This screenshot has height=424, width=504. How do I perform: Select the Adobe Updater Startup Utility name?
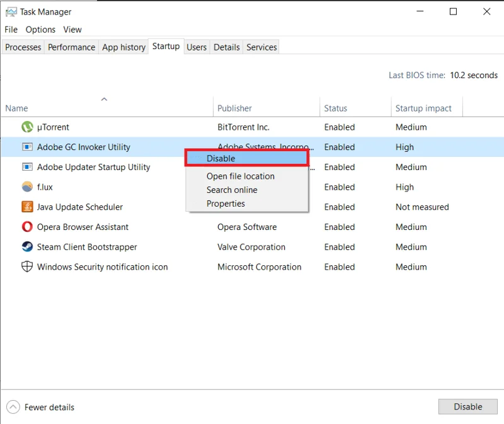coord(93,167)
